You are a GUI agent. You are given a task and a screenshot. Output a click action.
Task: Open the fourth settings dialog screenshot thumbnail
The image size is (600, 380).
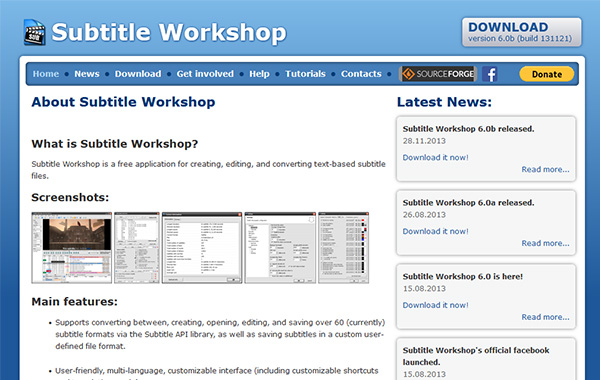(280, 248)
